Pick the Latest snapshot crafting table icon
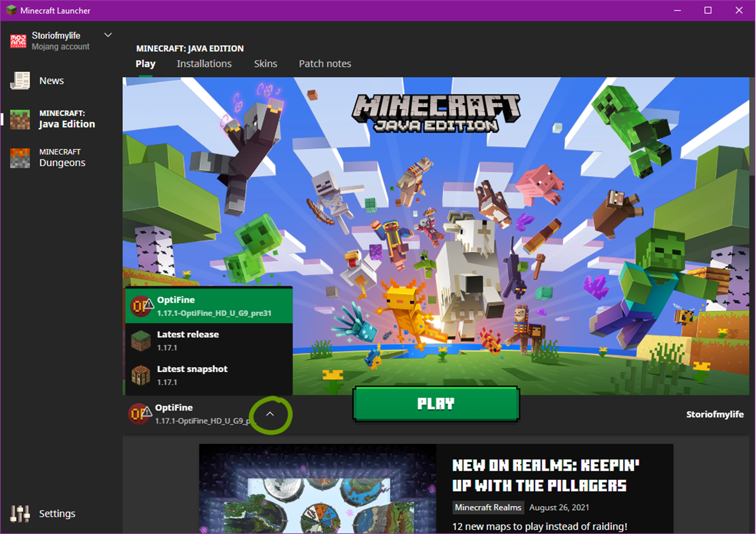This screenshot has width=756, height=534. click(142, 375)
